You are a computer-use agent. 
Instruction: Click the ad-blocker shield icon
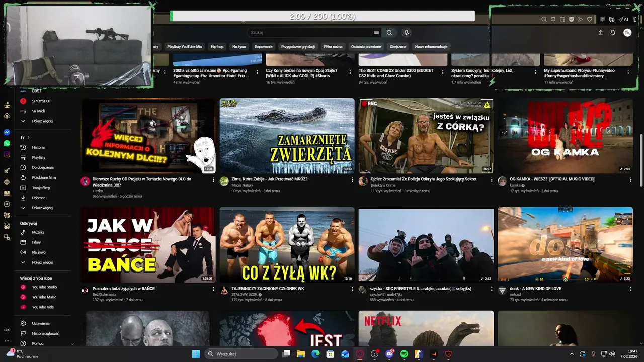pyautogui.click(x=571, y=20)
